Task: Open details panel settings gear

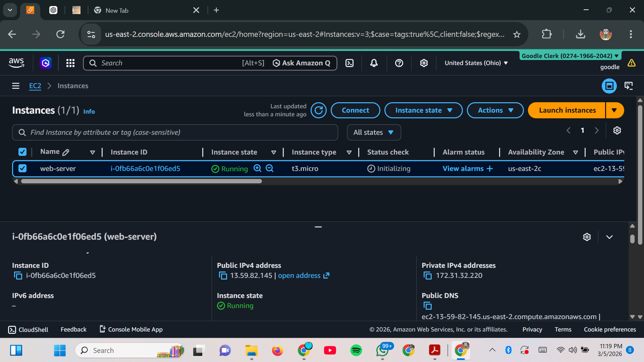Action: (587, 237)
